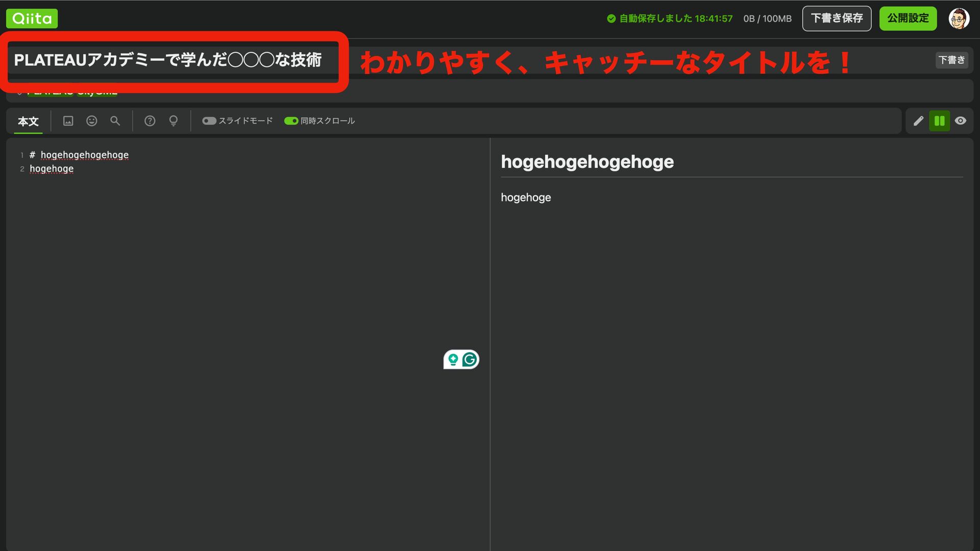Viewport: 980px width, 551px height.
Task: Click the search magnifier icon in toolbar
Action: pyautogui.click(x=115, y=121)
